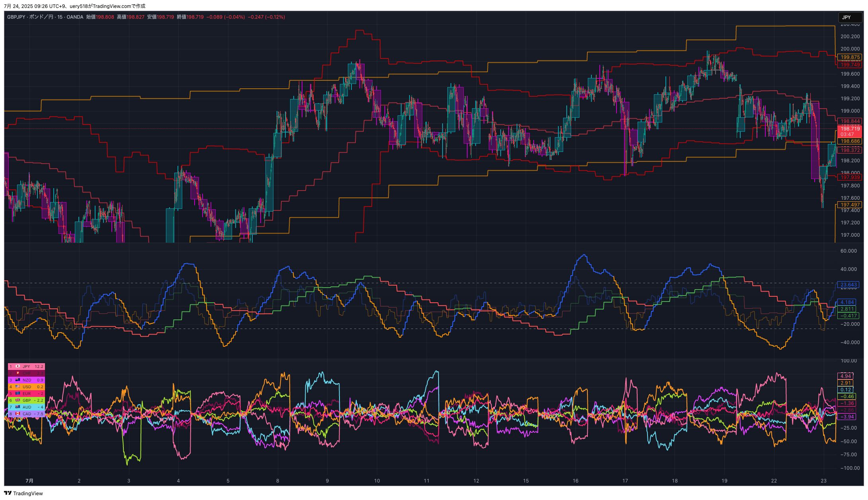The width and height of the screenshot is (868, 500).
Task: Click the blue 23.643 indicator value label
Action: click(x=848, y=285)
